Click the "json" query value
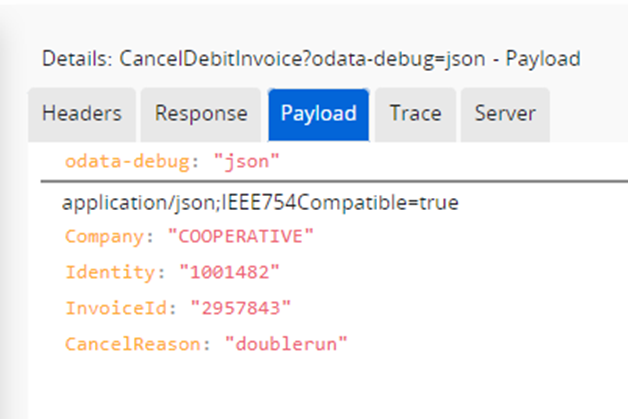Image resolution: width=628 pixels, height=419 pixels. point(246,162)
